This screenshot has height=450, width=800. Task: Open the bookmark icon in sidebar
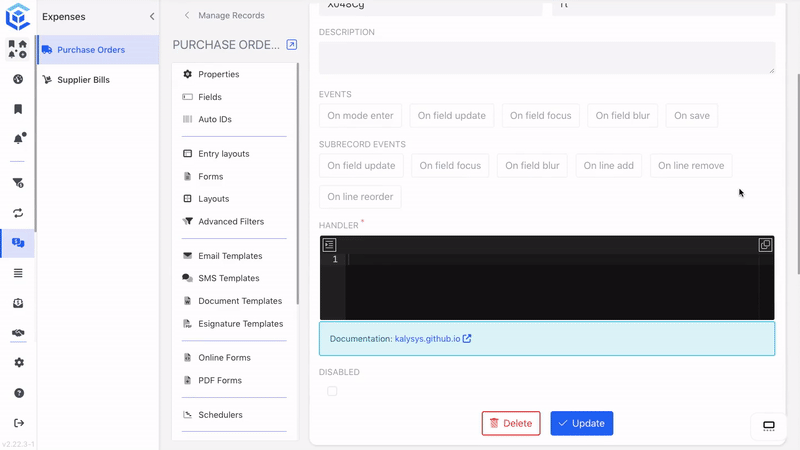tap(18, 109)
